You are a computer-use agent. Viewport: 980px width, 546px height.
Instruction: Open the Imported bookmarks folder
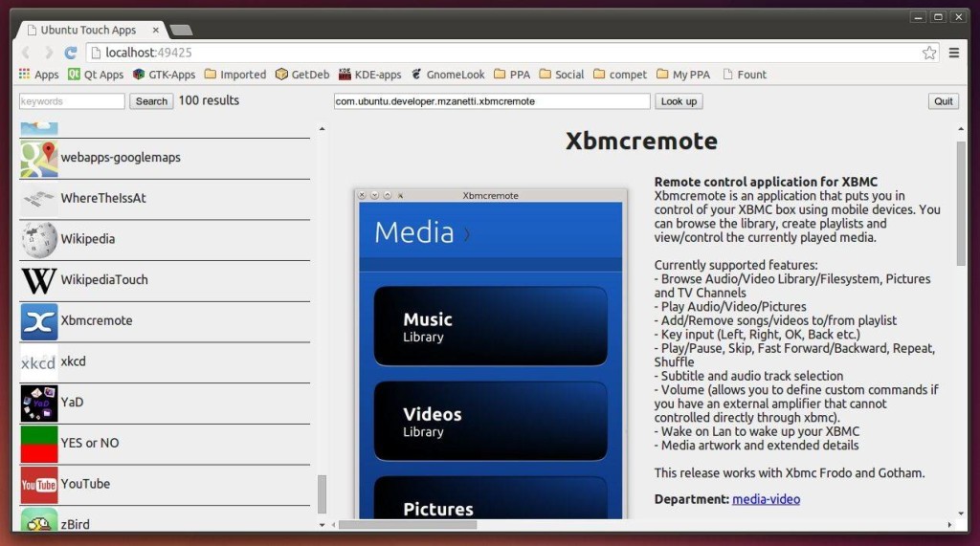(x=235, y=75)
